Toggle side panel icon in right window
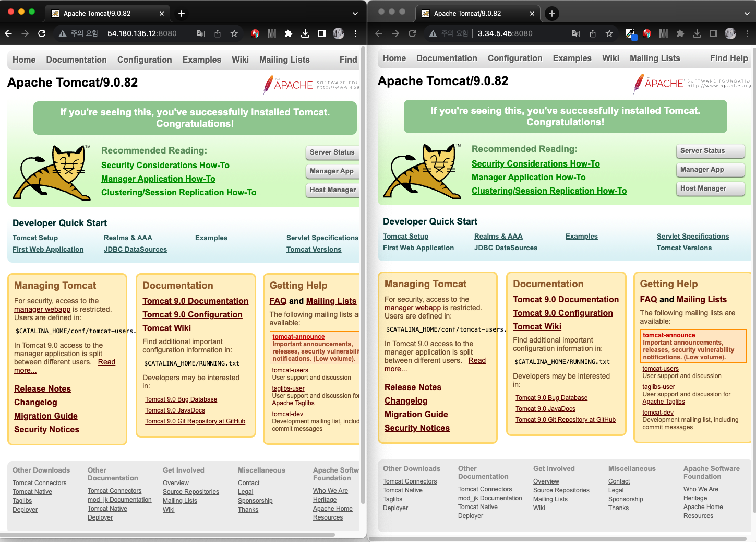The image size is (756, 542). pos(714,33)
